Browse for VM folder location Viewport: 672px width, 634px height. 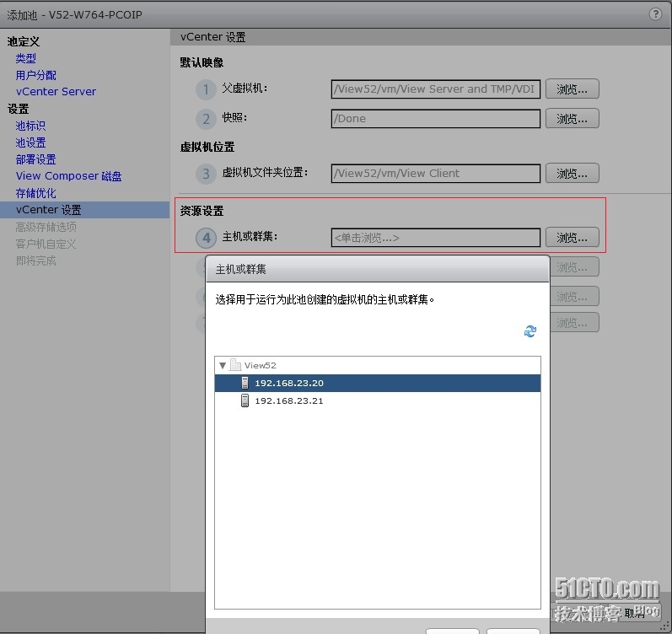tap(573, 173)
